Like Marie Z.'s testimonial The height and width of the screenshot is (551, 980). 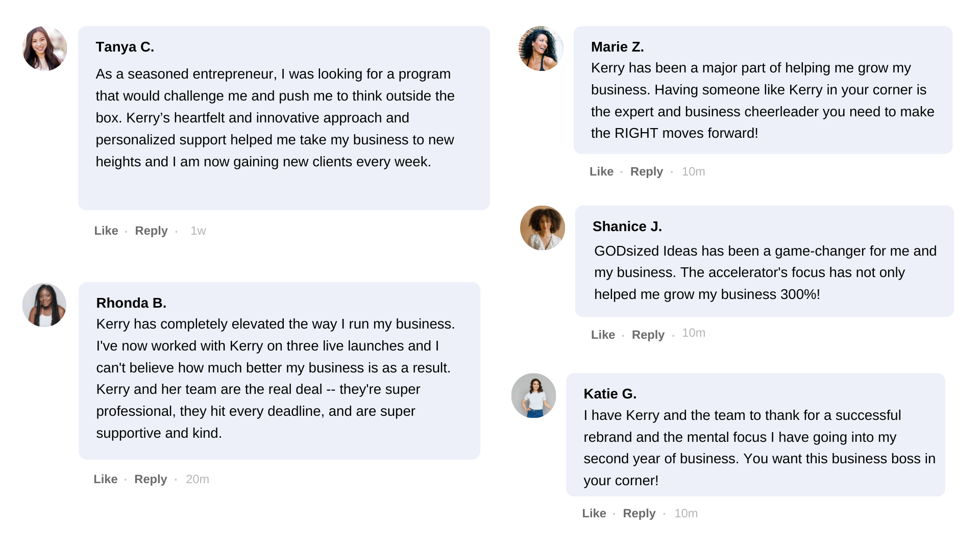pyautogui.click(x=601, y=171)
